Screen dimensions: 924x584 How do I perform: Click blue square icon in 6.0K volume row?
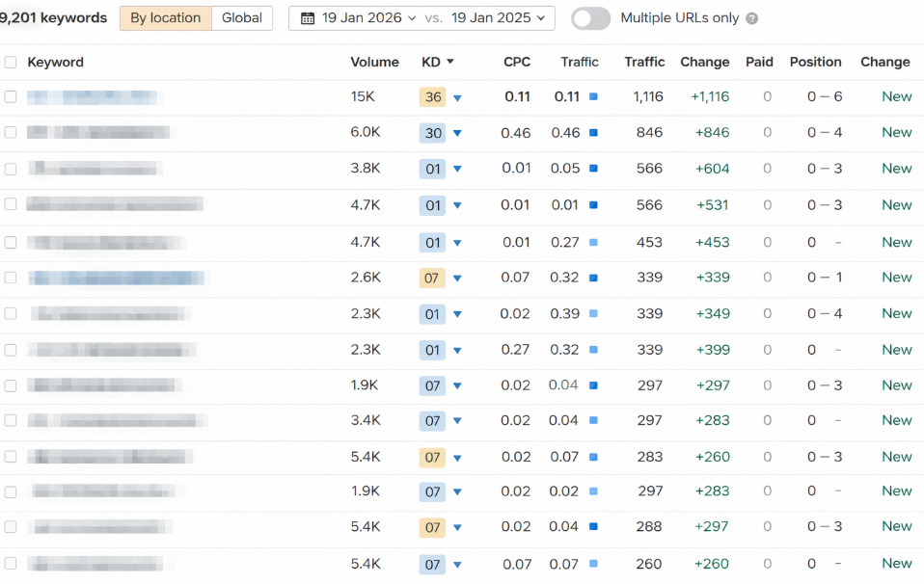click(593, 132)
